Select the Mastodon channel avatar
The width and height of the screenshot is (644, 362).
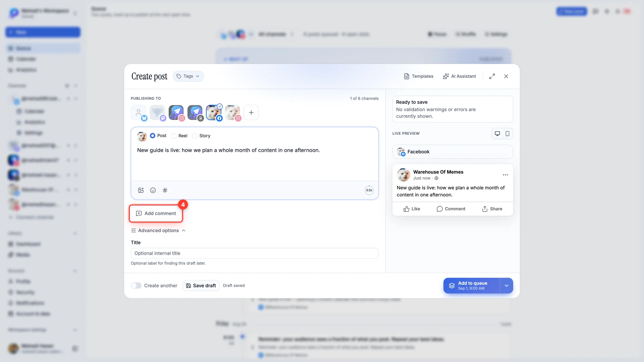click(158, 113)
